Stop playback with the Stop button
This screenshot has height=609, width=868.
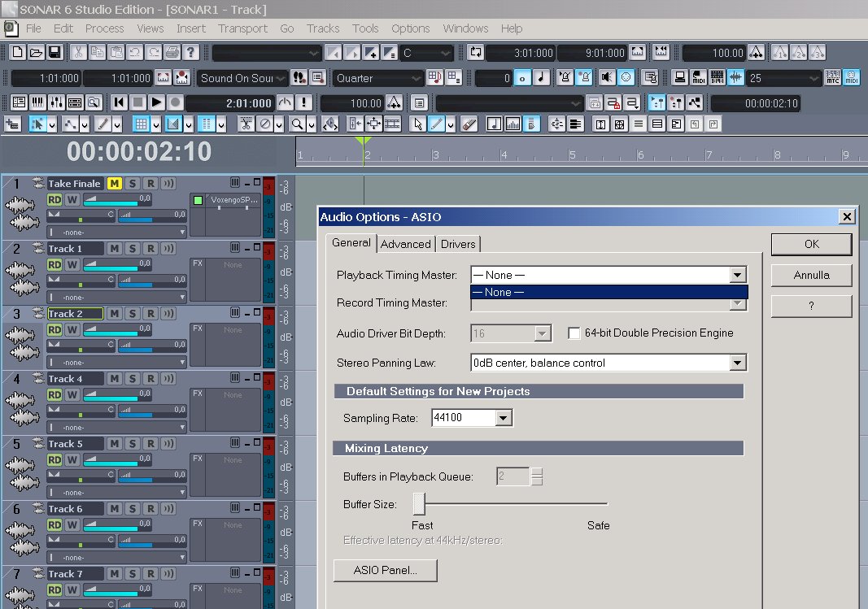tap(137, 102)
